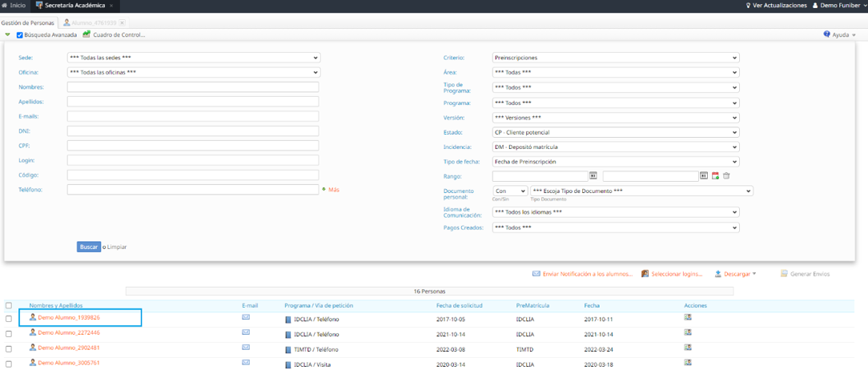Check the box for Demo Alumno_2272446
The image size is (868, 370).
coord(9,333)
